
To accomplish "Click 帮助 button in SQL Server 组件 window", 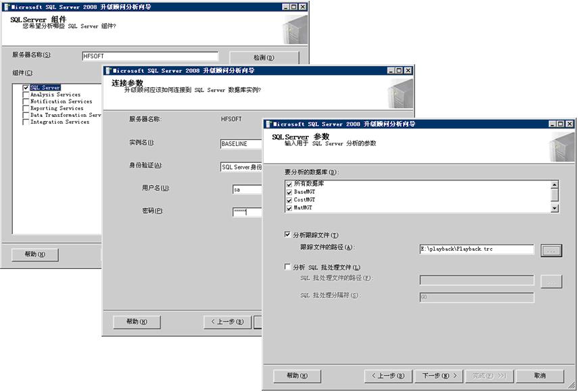I will [35, 254].
